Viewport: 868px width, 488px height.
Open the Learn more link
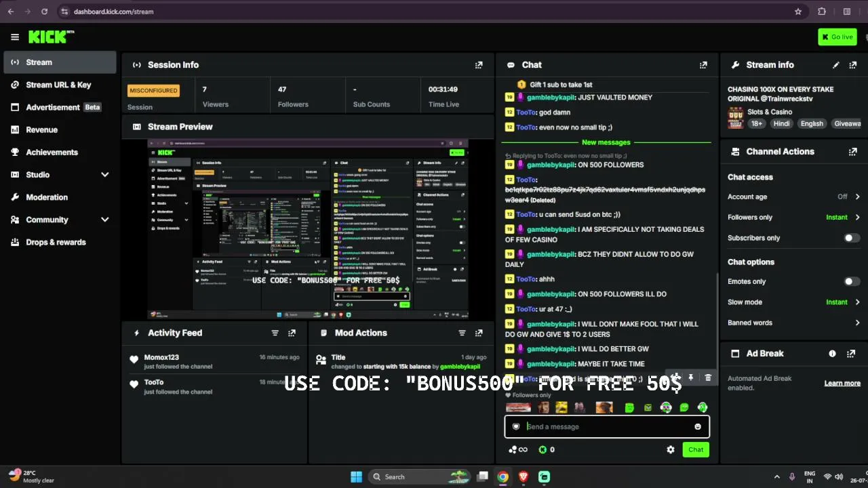[x=842, y=383]
